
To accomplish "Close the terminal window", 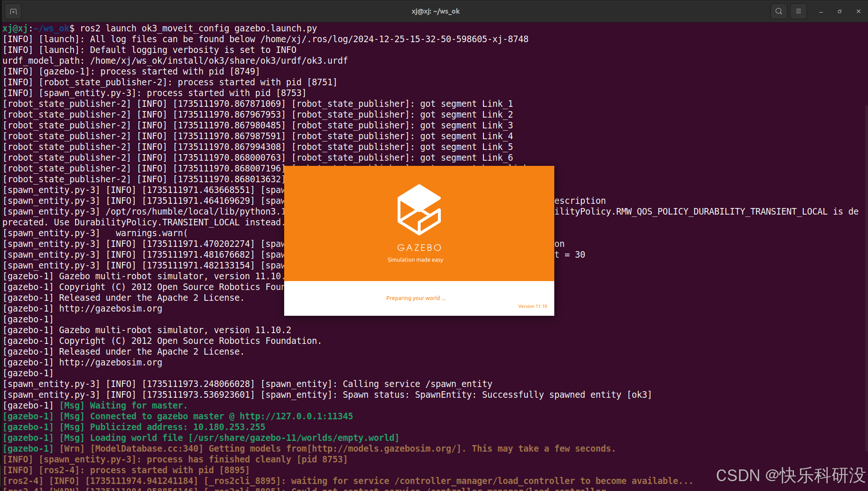I will [859, 11].
